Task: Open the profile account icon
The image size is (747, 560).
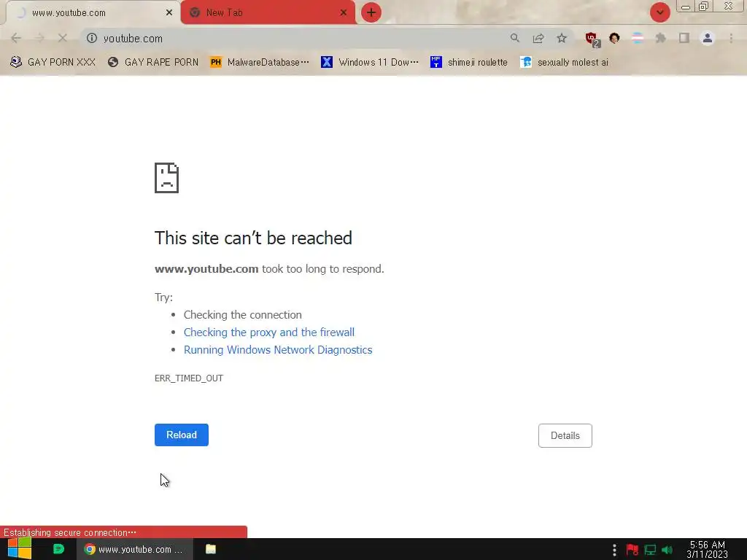Action: click(708, 38)
